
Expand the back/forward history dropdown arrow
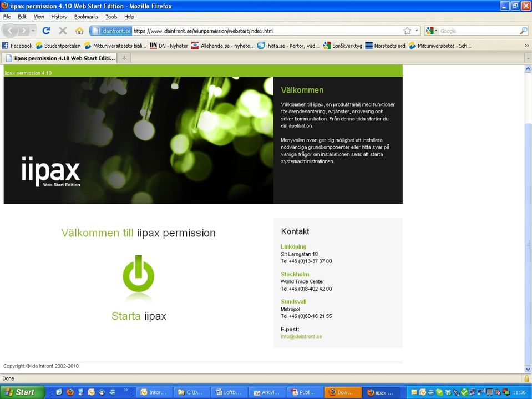point(33,31)
